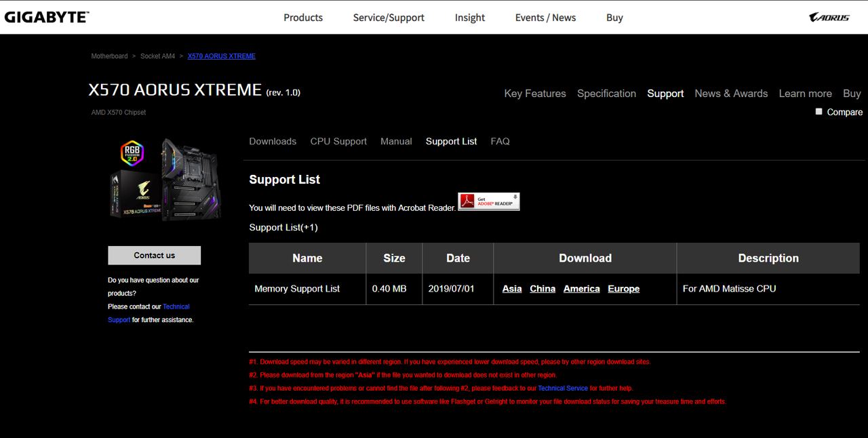Select the Support tab
868x438 pixels.
(665, 94)
